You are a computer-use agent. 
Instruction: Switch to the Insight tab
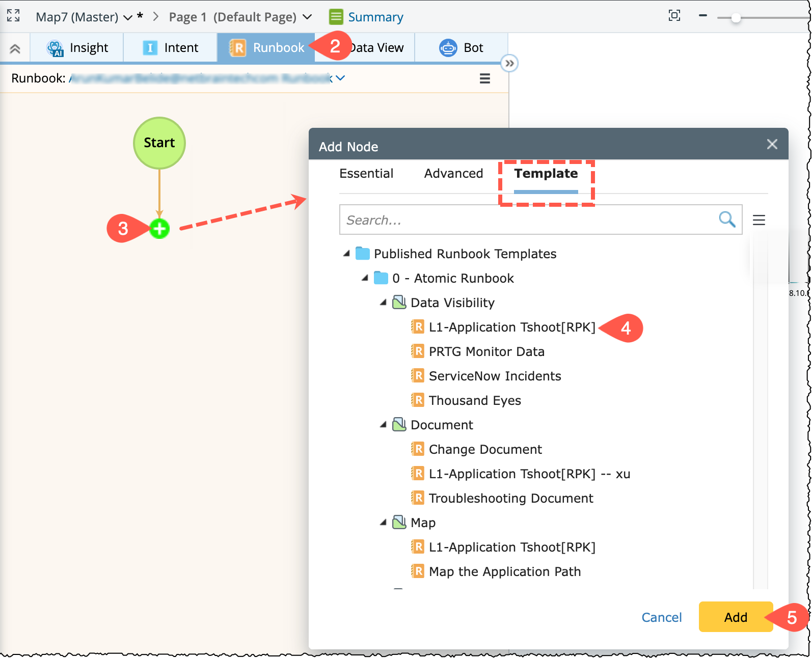pyautogui.click(x=77, y=48)
